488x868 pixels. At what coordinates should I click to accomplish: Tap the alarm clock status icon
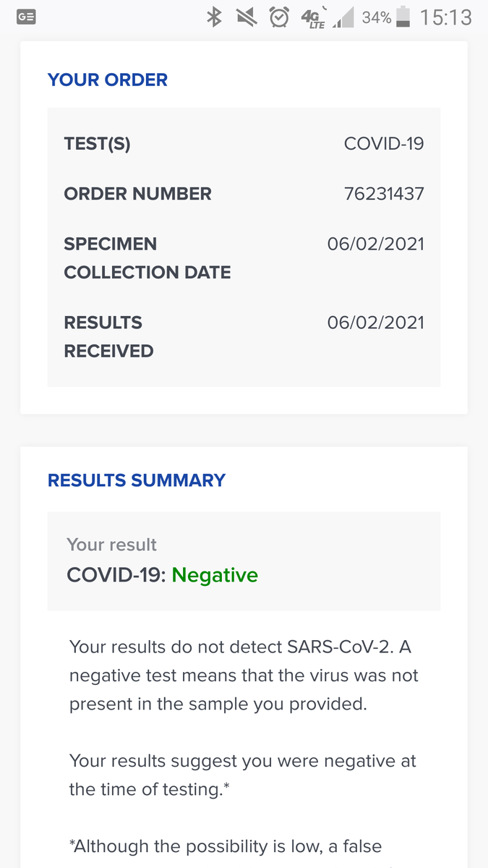click(279, 17)
